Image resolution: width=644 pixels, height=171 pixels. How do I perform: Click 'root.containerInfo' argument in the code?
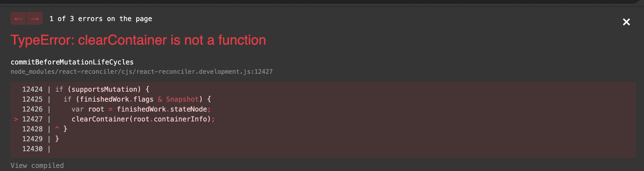(170, 119)
